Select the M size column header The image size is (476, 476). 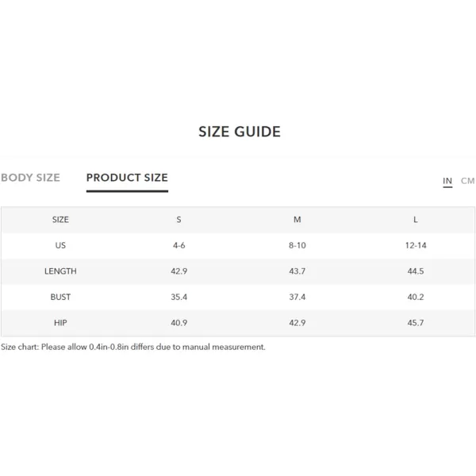(x=297, y=220)
